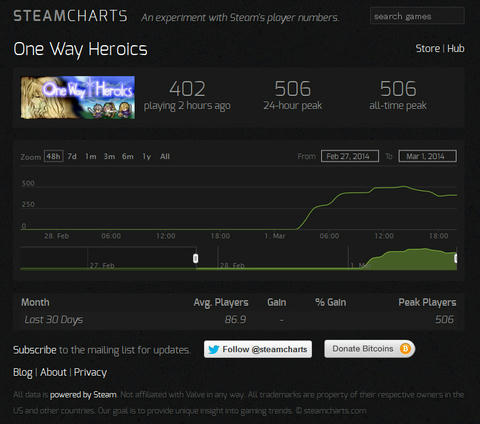Screen dimensions: 480x424
Task: Click the Subscribe mailing list link
Action: point(35,350)
